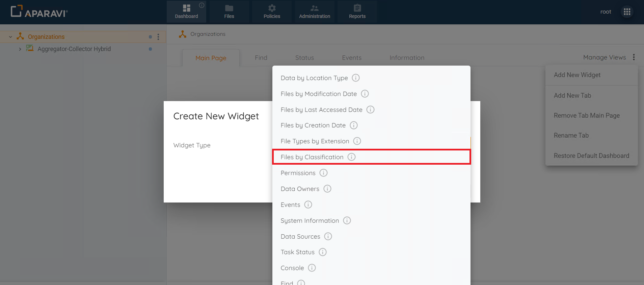
Task: Open the apps grid in top-right corner
Action: [627, 11]
